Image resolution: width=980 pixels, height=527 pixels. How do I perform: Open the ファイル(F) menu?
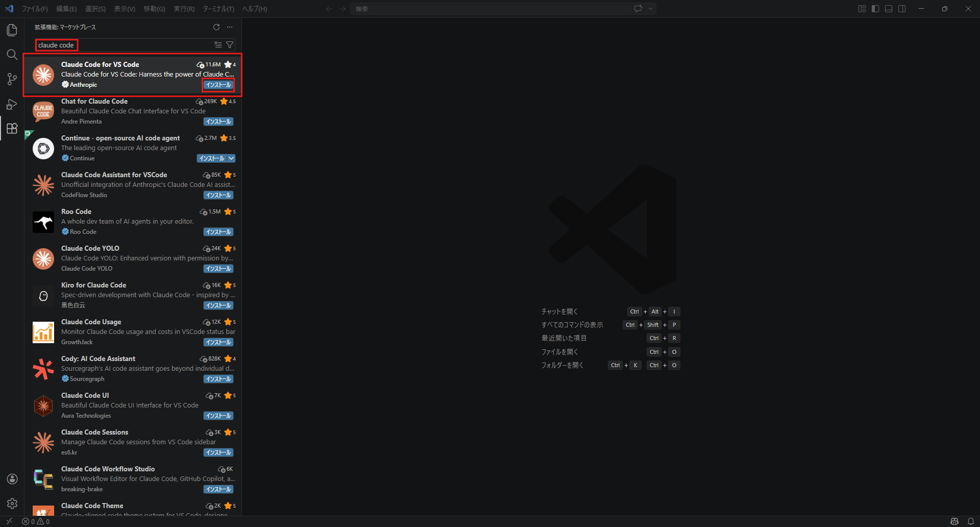(x=35, y=9)
